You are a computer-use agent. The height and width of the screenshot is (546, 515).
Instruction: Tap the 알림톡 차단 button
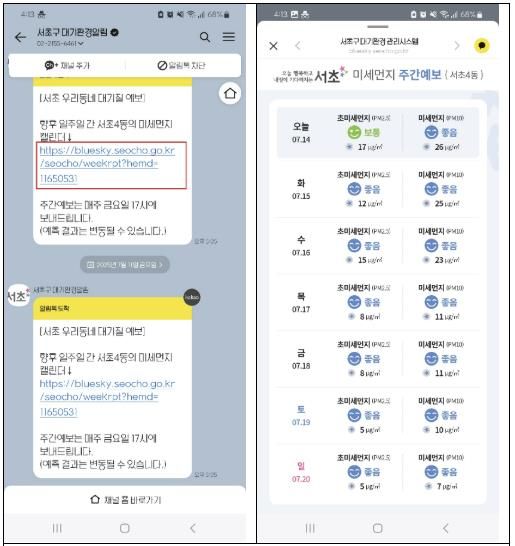tap(181, 65)
